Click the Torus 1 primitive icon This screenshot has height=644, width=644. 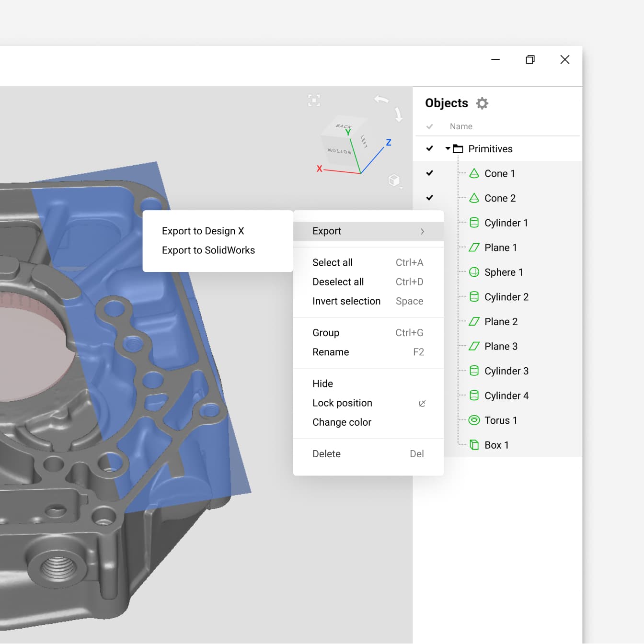(x=474, y=420)
